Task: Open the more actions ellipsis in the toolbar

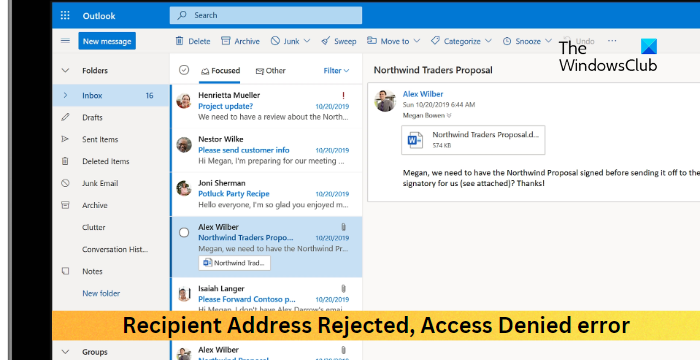Action: tap(612, 41)
